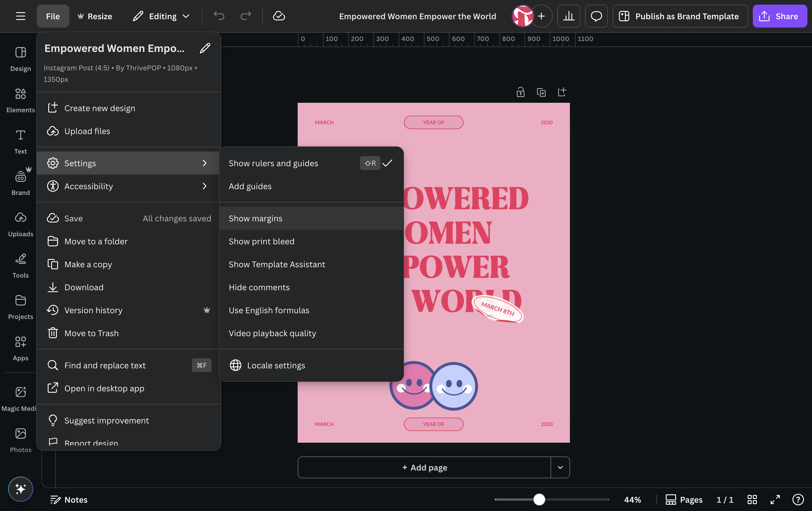This screenshot has height=511, width=812.
Task: Add a new page with the plus-page icon
Action: pos(562,92)
